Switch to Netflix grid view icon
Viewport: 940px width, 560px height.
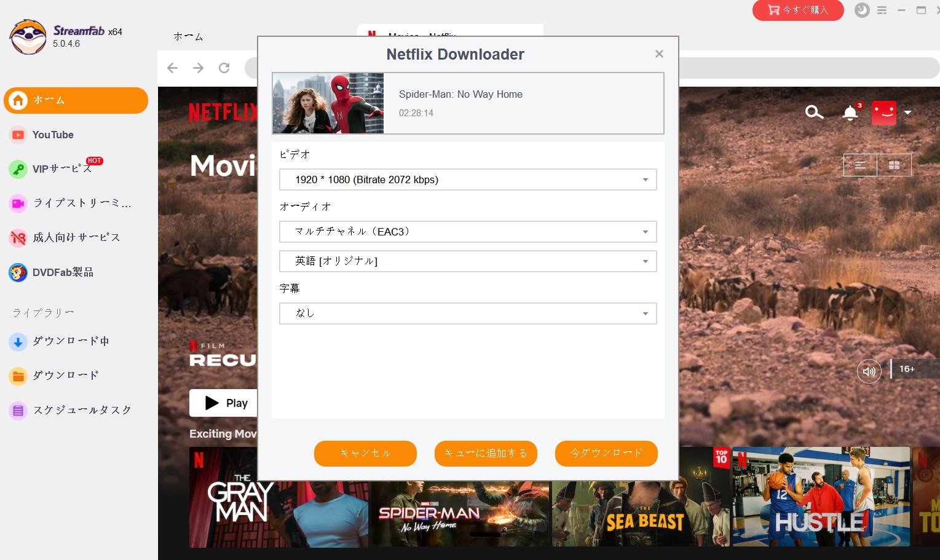[x=895, y=165]
